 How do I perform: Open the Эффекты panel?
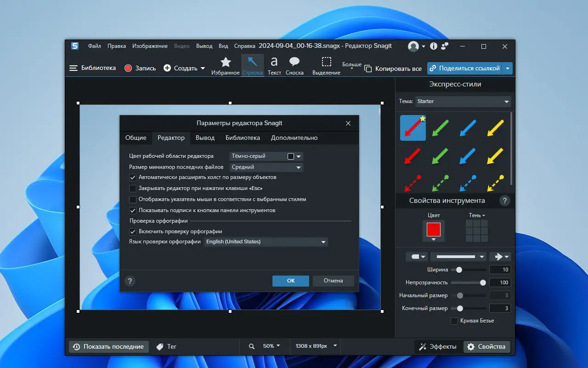click(x=438, y=346)
